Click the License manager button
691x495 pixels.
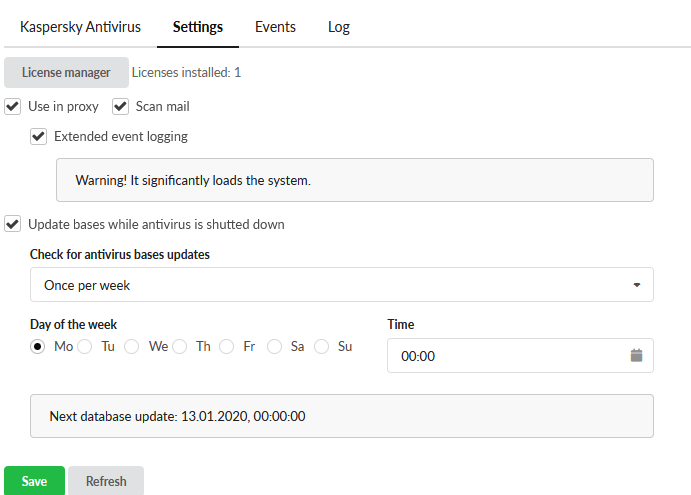(x=66, y=72)
